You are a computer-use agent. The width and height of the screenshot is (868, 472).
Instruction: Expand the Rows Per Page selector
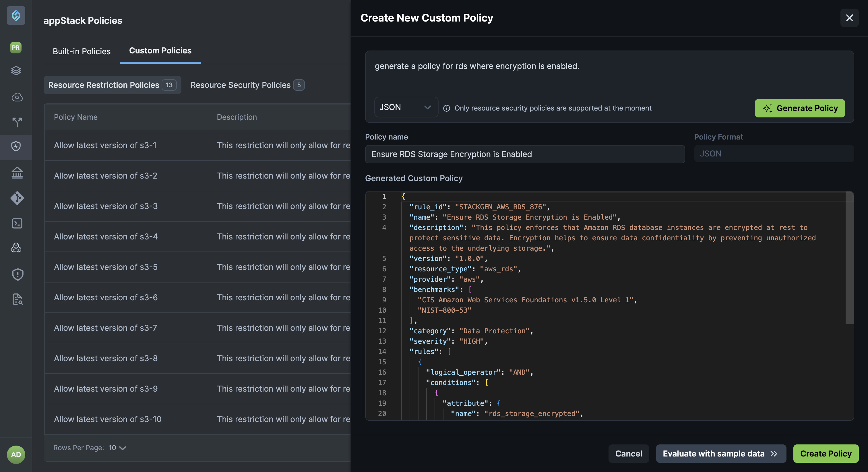point(116,448)
